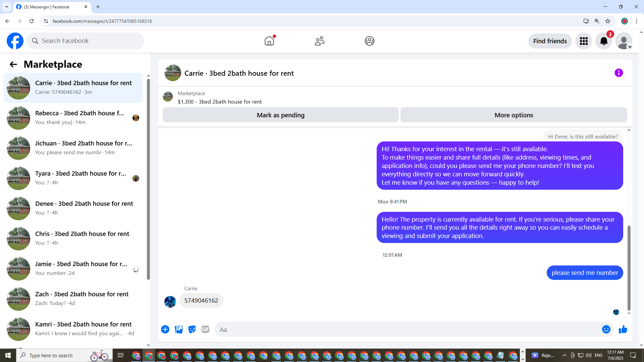The width and height of the screenshot is (644, 362).
Task: Open the emoji picker in message box
Action: (606, 329)
